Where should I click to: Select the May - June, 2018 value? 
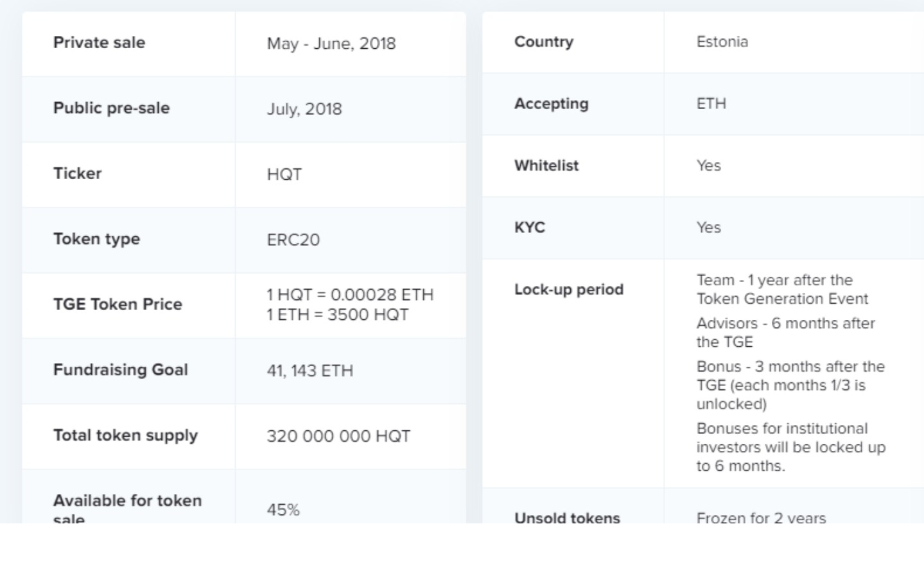click(331, 44)
